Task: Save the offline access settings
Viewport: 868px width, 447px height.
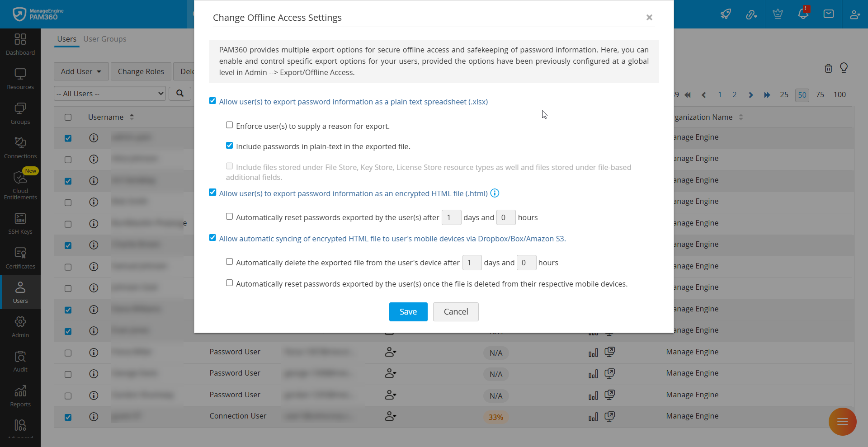Action: pyautogui.click(x=408, y=312)
